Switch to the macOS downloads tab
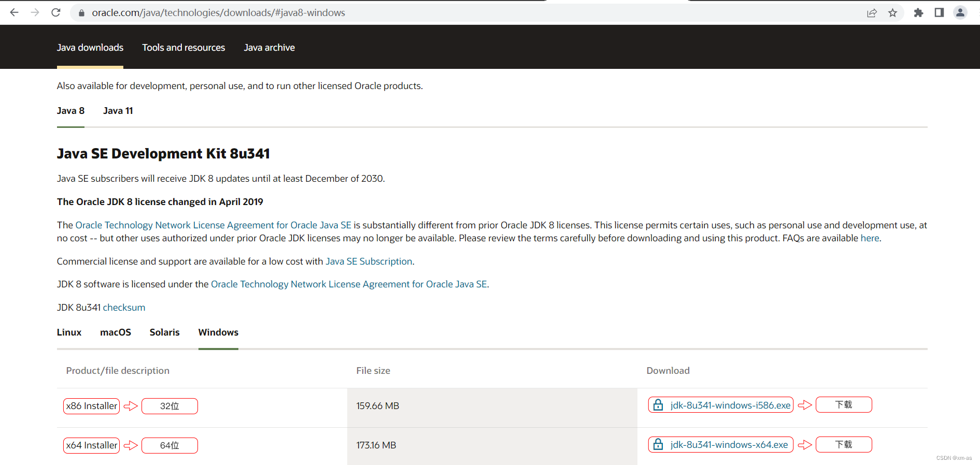980x465 pixels. click(x=116, y=332)
